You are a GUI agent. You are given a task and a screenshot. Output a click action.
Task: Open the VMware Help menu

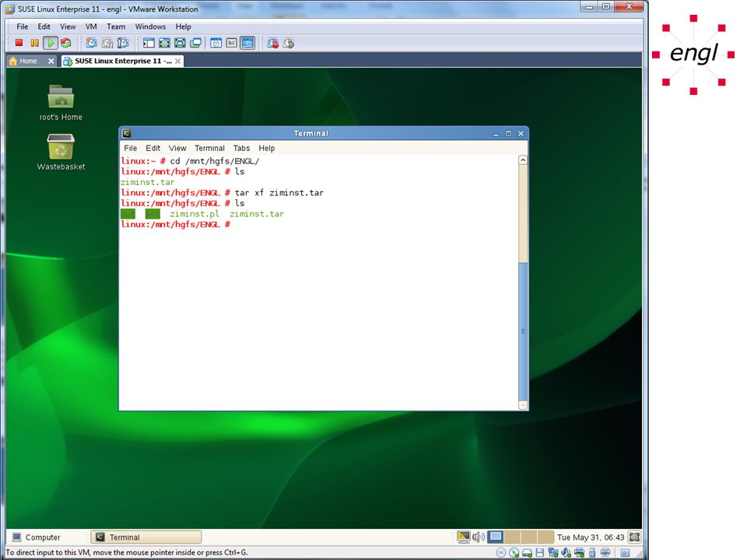point(183,26)
